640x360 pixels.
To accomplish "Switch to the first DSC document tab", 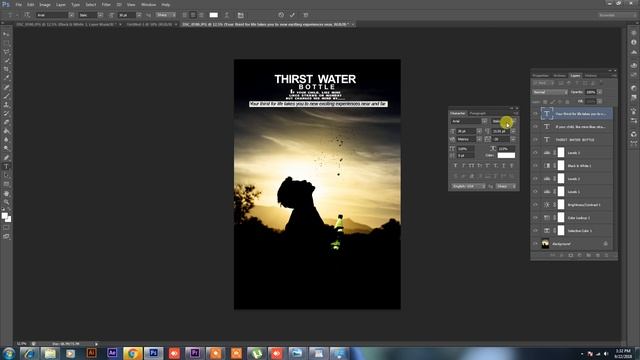I will coord(66,24).
